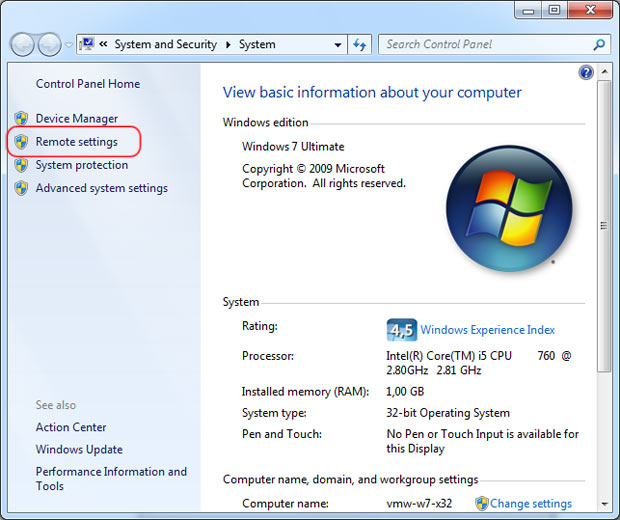This screenshot has width=620, height=520.
Task: Click the 'Windows 7 Ultimate' text
Action: pos(293,147)
